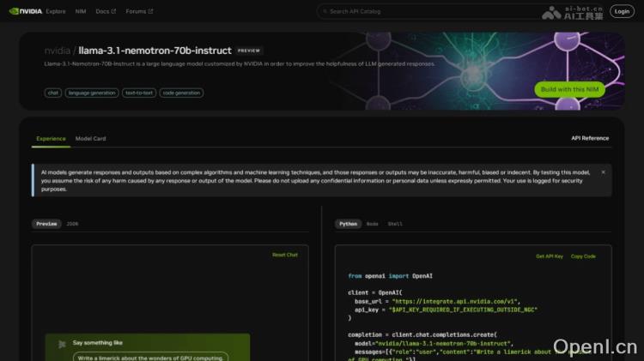644x361 pixels.
Task: Open the API Reference link
Action: [x=590, y=138]
